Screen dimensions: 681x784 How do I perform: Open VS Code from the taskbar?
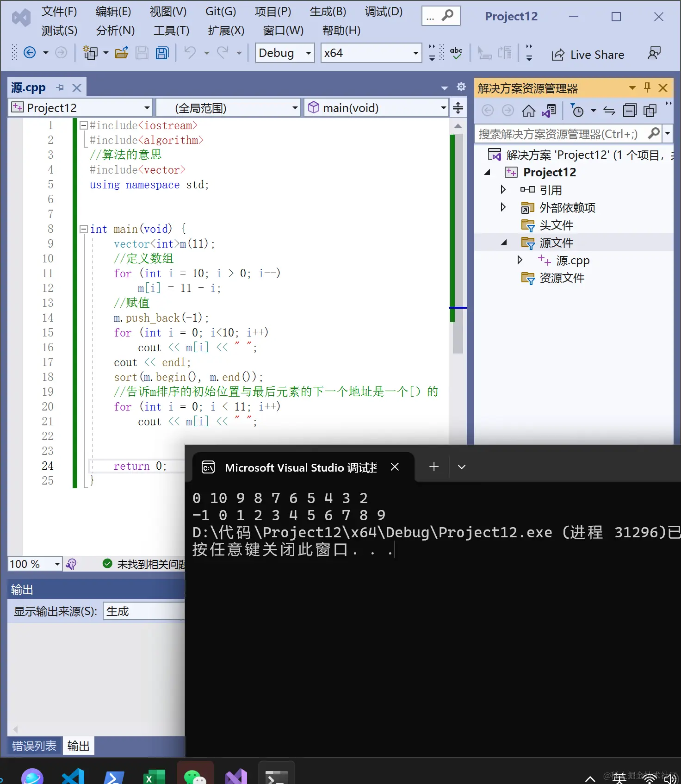pos(73,776)
